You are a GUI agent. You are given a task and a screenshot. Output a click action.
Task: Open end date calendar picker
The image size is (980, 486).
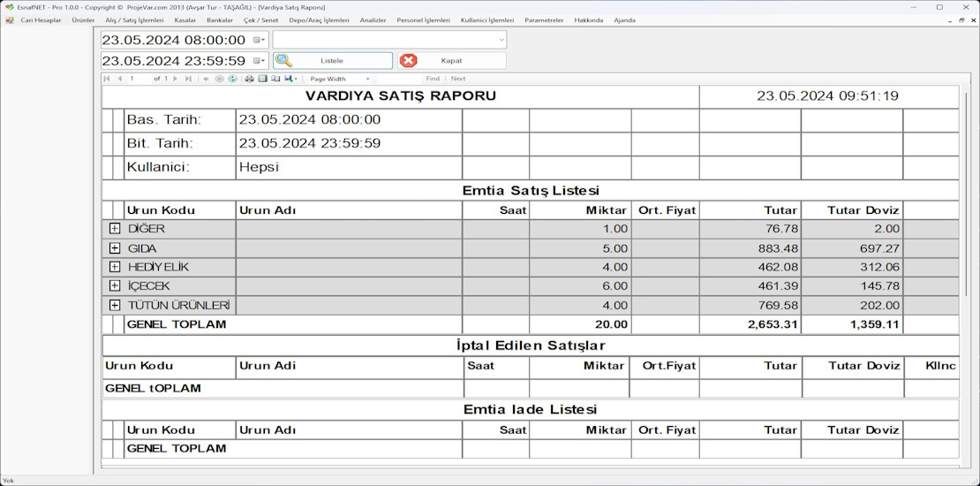pos(260,61)
